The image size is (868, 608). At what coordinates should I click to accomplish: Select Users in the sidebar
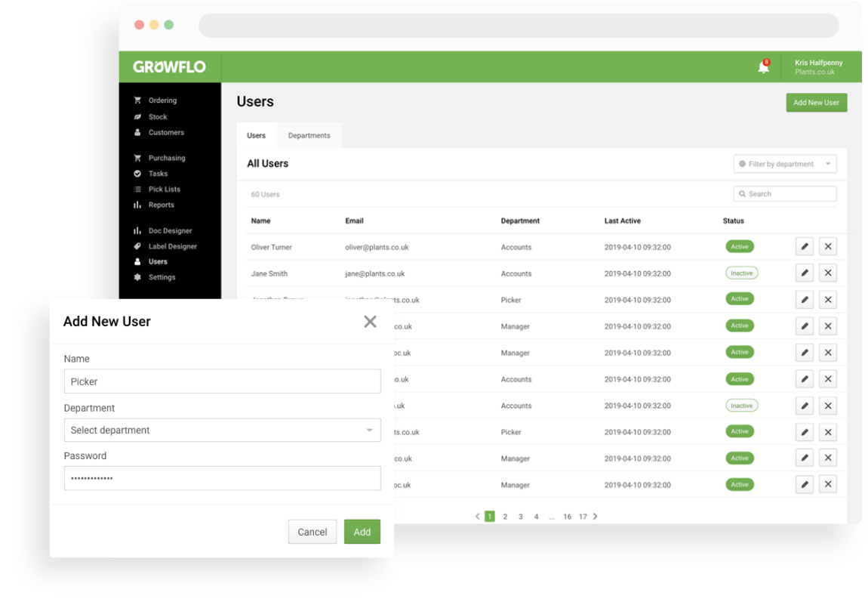point(157,261)
